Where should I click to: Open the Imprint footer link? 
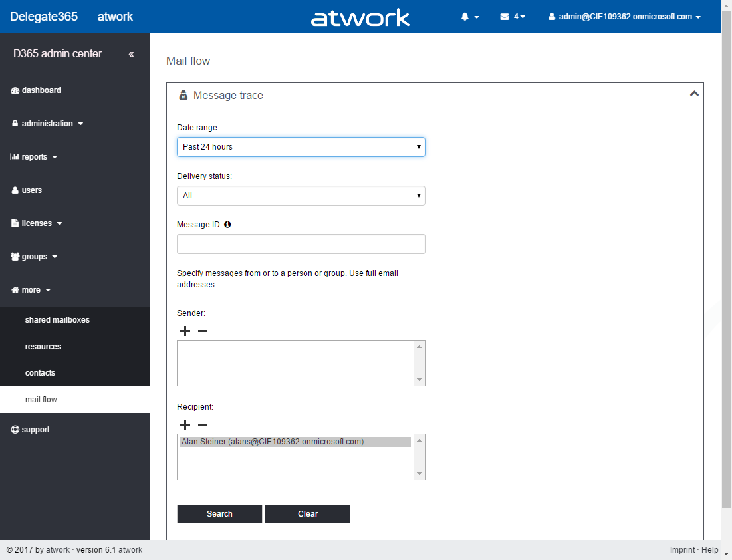682,550
